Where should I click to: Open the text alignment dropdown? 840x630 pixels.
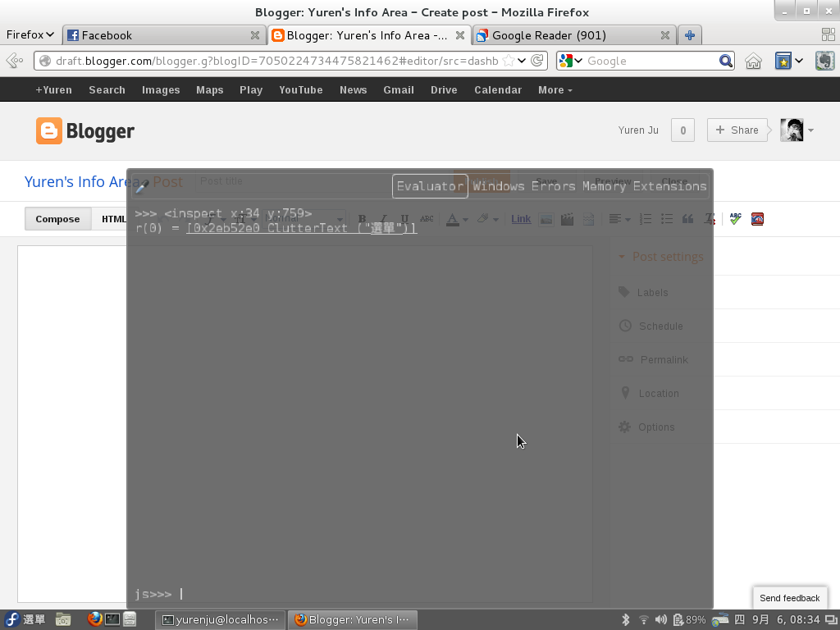click(620, 219)
